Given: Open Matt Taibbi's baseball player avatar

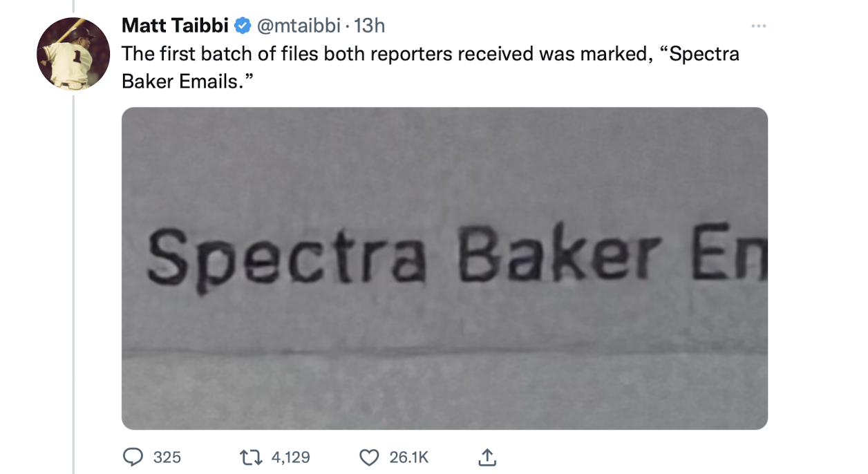Looking at the screenshot, I should (x=73, y=54).
